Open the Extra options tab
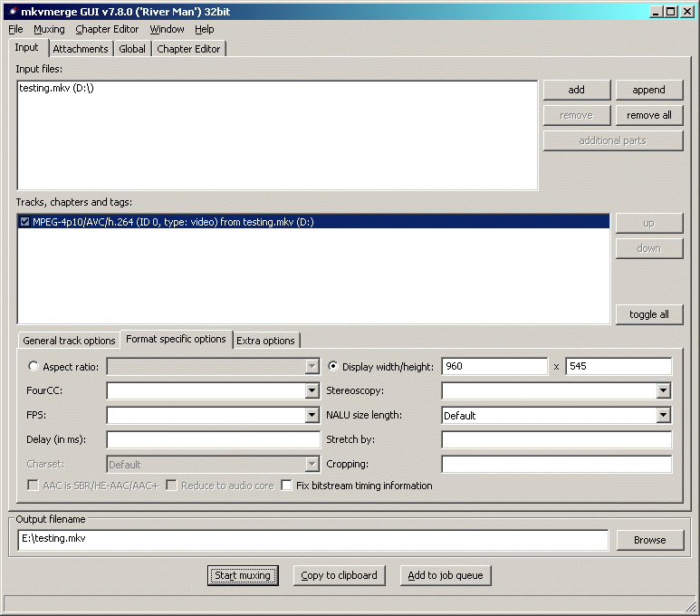The image size is (700, 616). (x=265, y=341)
